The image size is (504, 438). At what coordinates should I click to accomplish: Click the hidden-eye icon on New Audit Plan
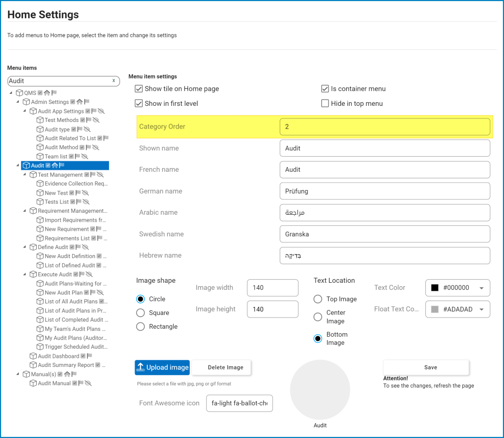tap(100, 292)
